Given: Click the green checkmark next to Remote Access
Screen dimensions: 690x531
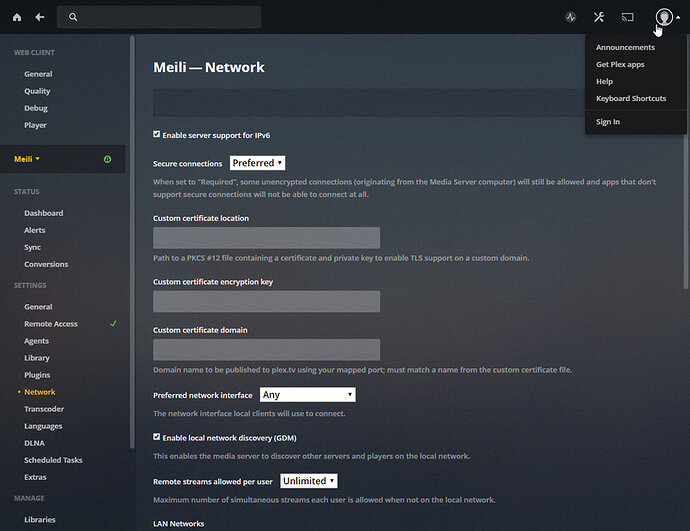Looking at the screenshot, I should point(113,323).
